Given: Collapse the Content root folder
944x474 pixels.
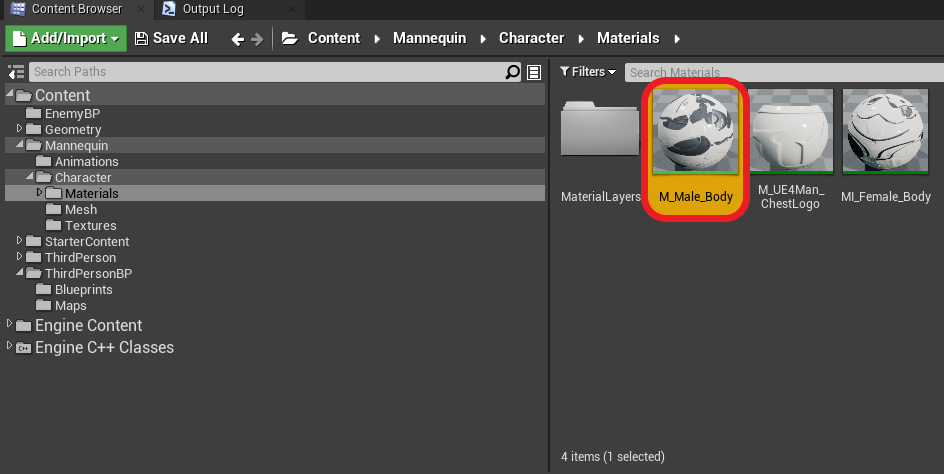Looking at the screenshot, I should [x=10, y=93].
